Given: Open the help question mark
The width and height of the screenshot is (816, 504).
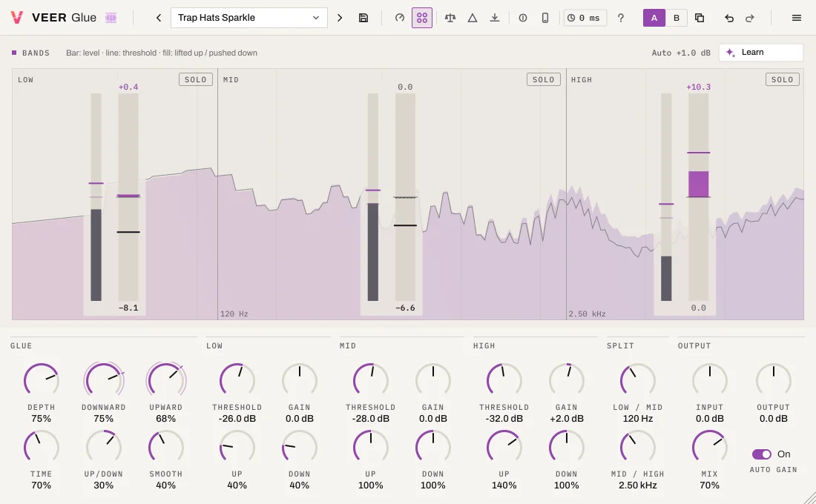Looking at the screenshot, I should 621,18.
